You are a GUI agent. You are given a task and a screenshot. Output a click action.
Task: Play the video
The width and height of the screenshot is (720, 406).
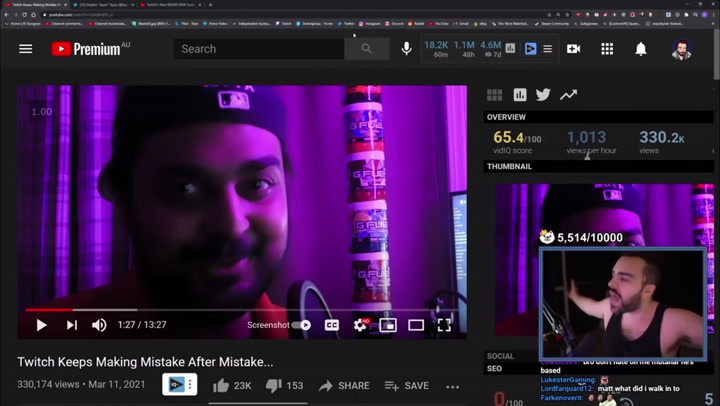point(41,325)
